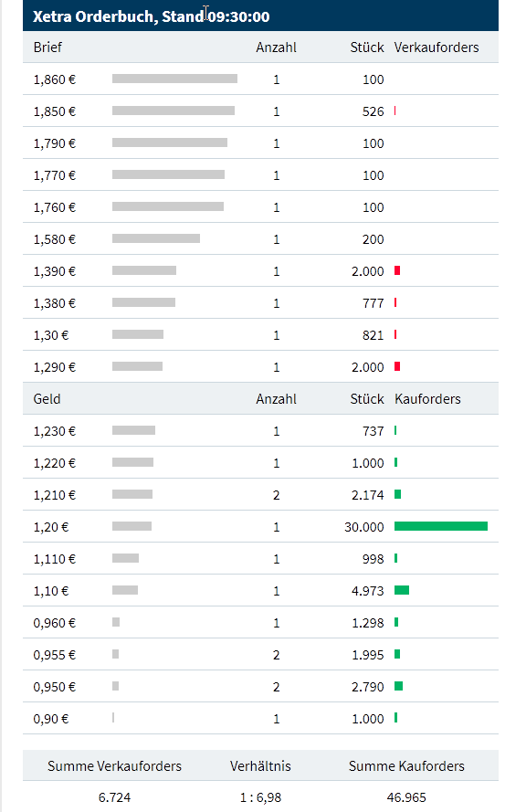Viewport: 505px width, 812px height.
Task: Click the grey bar next to 1,580 €
Action: pos(156,238)
